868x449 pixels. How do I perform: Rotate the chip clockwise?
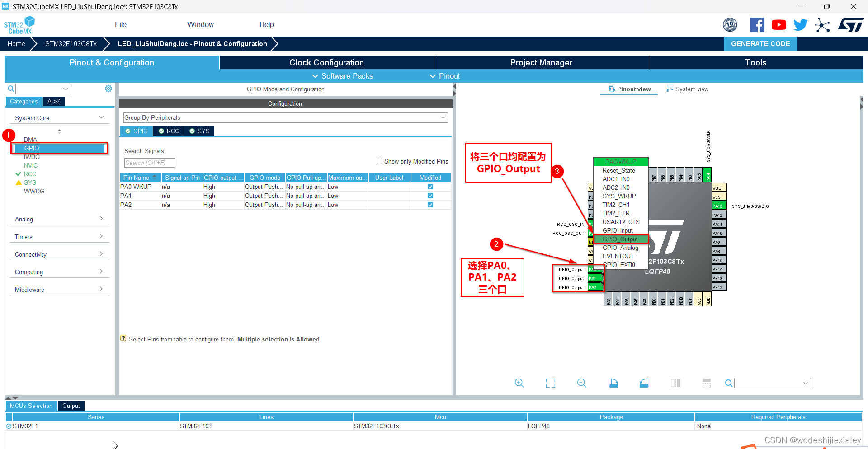[613, 383]
